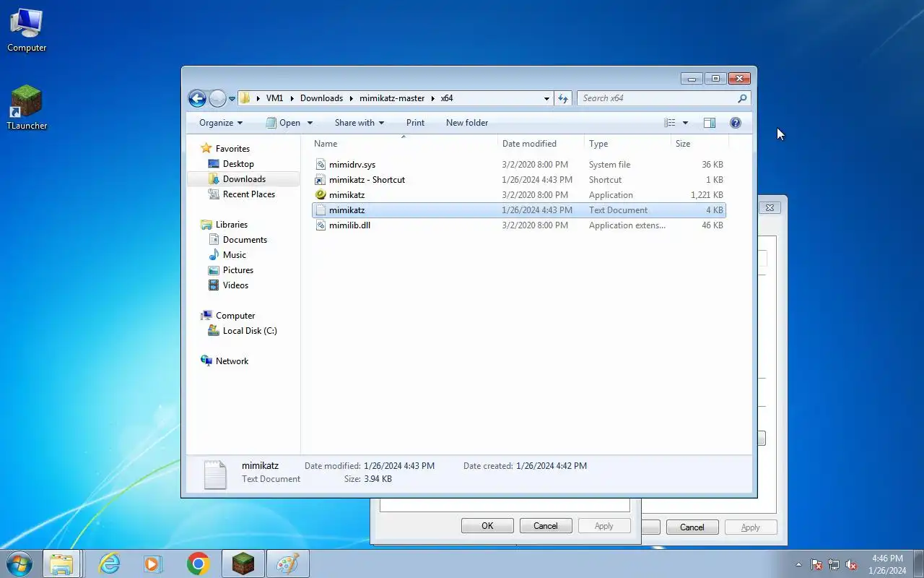Open Google Chrome from the taskbar
The width and height of the screenshot is (924, 578).
pyautogui.click(x=198, y=564)
